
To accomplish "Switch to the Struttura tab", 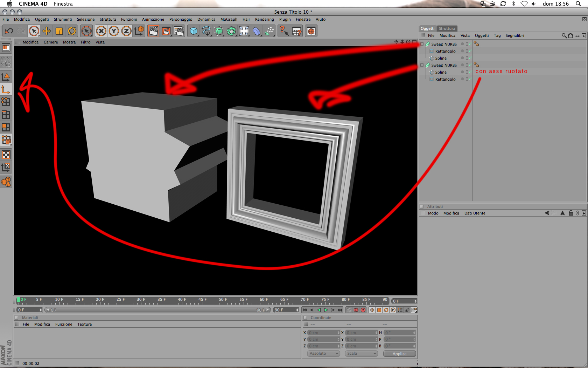I will tap(447, 28).
